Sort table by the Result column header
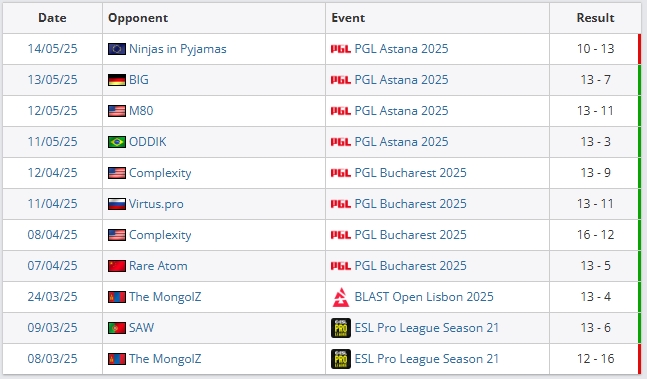 [x=595, y=18]
